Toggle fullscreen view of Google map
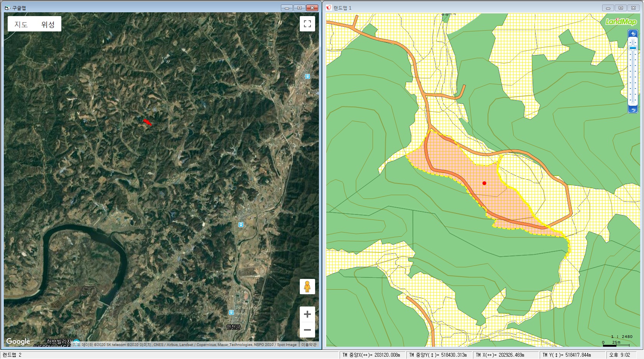The width and height of the screenshot is (644, 359). pyautogui.click(x=307, y=24)
